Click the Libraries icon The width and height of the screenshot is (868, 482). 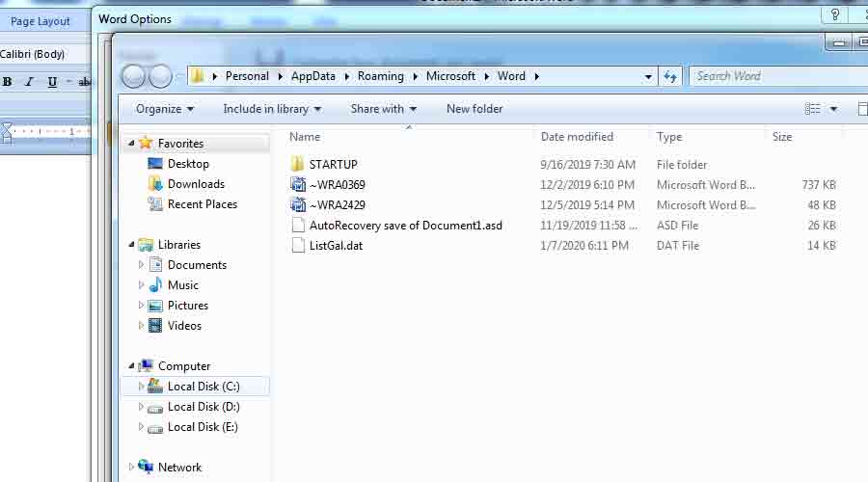[146, 245]
